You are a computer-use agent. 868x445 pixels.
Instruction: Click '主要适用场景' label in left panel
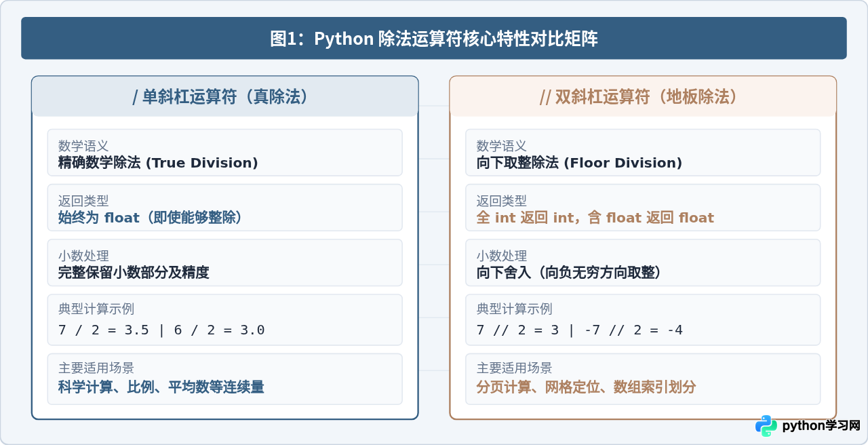pyautogui.click(x=96, y=368)
